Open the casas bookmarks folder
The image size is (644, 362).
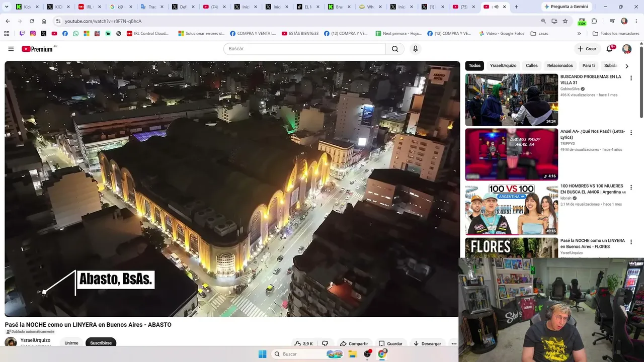[539, 34]
